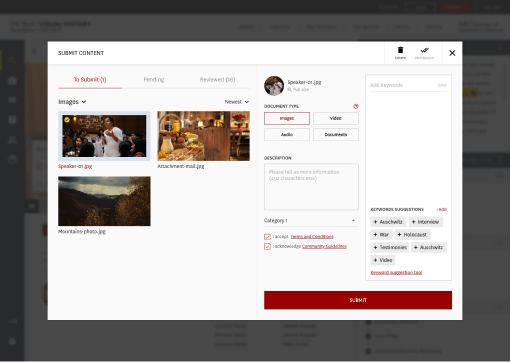Viewport: 511px width, 362px height.
Task: Add the Testimonies keyword suggestion
Action: (x=390, y=247)
